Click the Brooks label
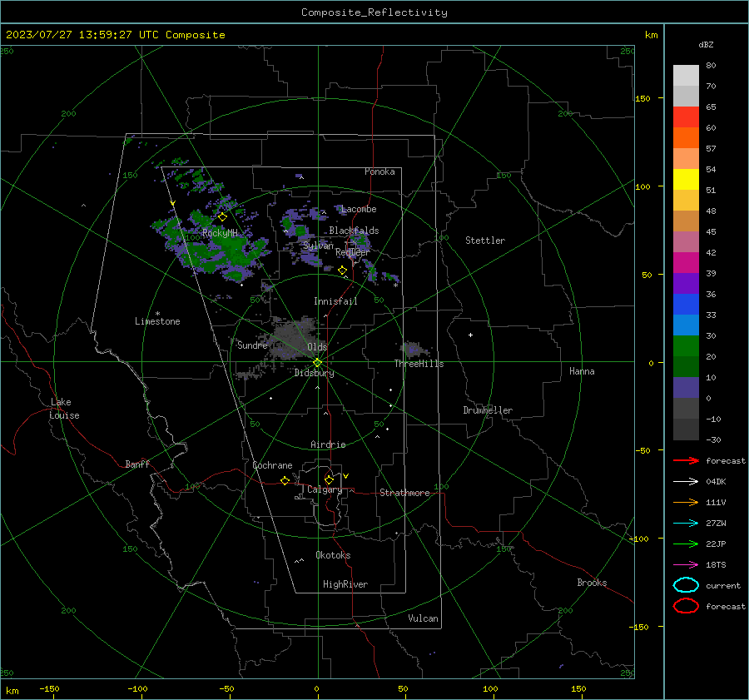 tap(592, 583)
